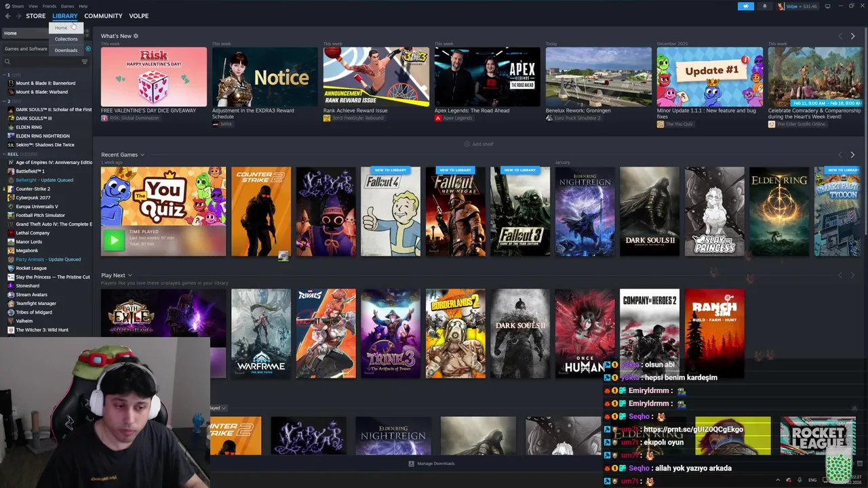The width and height of the screenshot is (868, 488).
Task: Open Apex Legends Road Ahead news
Action: click(488, 77)
